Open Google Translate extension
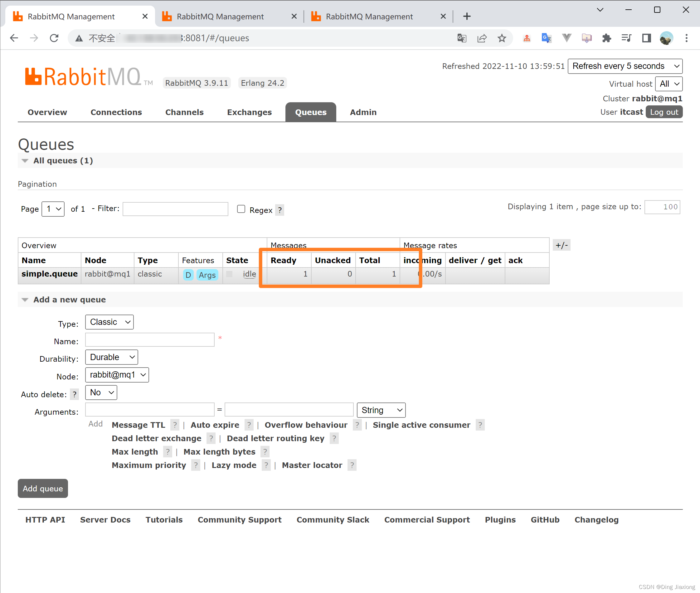This screenshot has height=593, width=700. (x=547, y=38)
